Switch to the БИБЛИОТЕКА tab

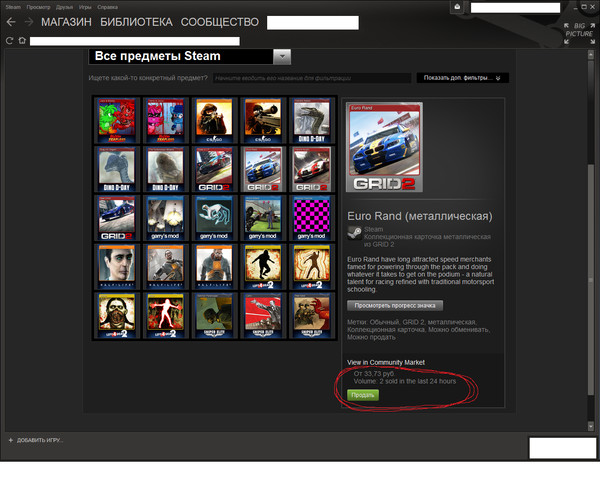click(x=136, y=22)
